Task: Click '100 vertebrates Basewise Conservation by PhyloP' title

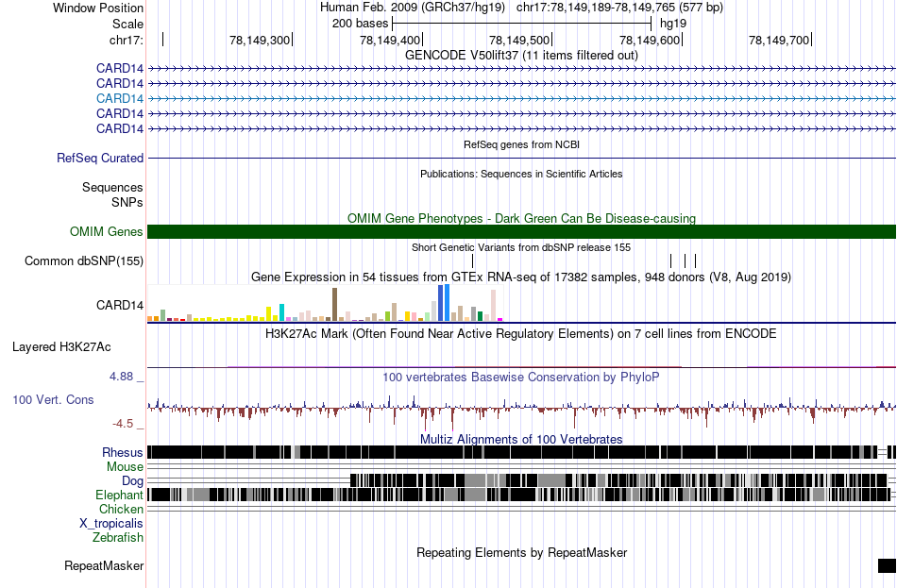Action: pos(521,377)
